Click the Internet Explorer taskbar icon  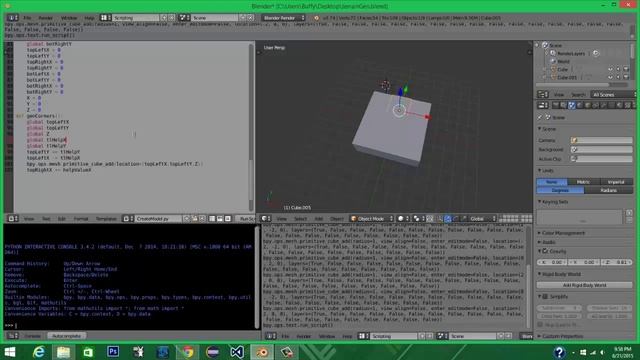click(x=38, y=351)
